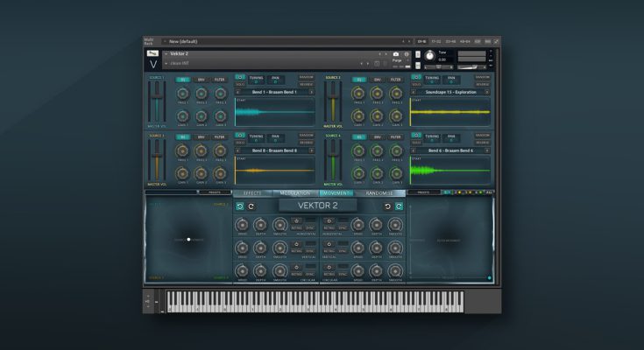Click dark counter-clockwise icon right of VEKTOR 2
Viewport: 644px width, 350px height.
(387, 206)
